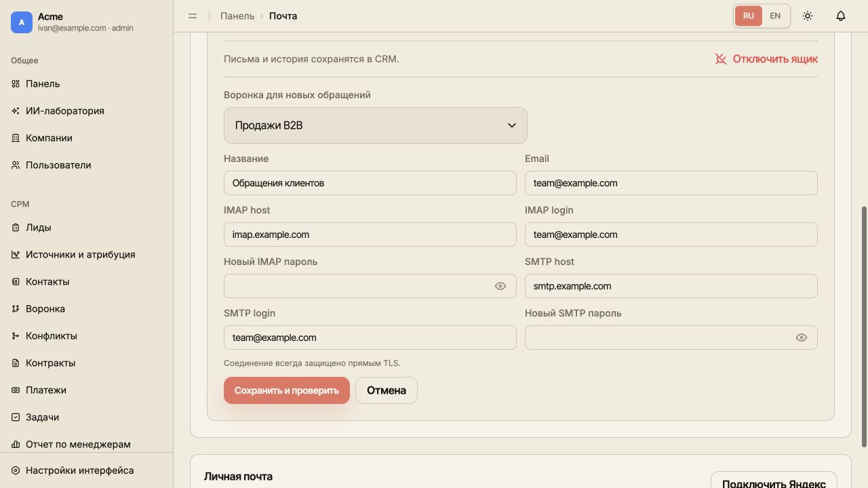Click the Отмена button

(x=387, y=390)
